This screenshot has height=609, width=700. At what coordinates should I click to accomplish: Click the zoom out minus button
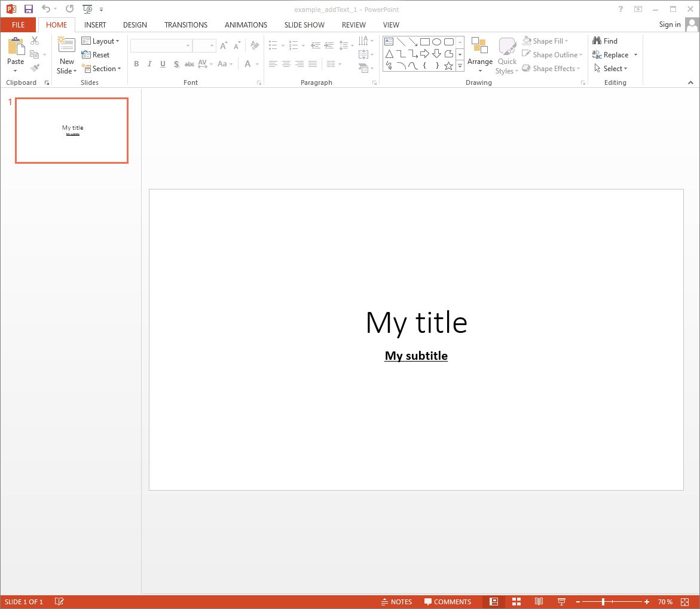577,602
